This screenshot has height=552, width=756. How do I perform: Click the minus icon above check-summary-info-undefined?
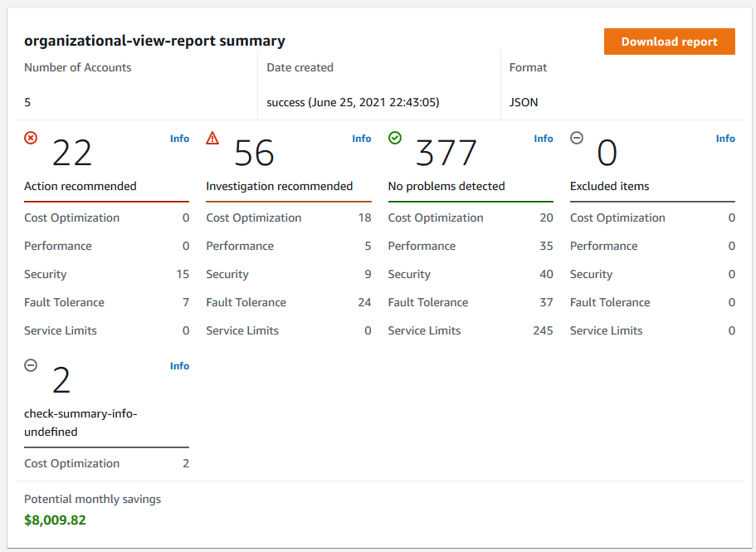click(31, 365)
